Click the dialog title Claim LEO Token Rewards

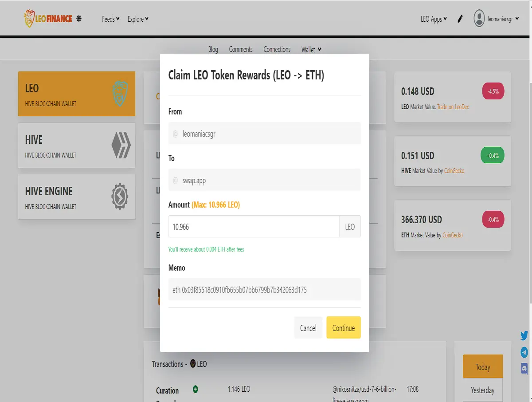point(246,75)
